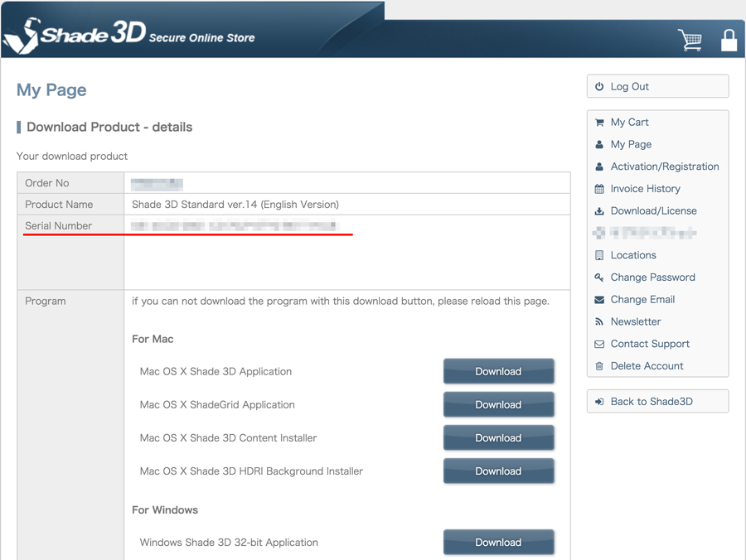Click the arrow icon beside Back to Shade3D
The width and height of the screenshot is (746, 560).
pos(599,402)
